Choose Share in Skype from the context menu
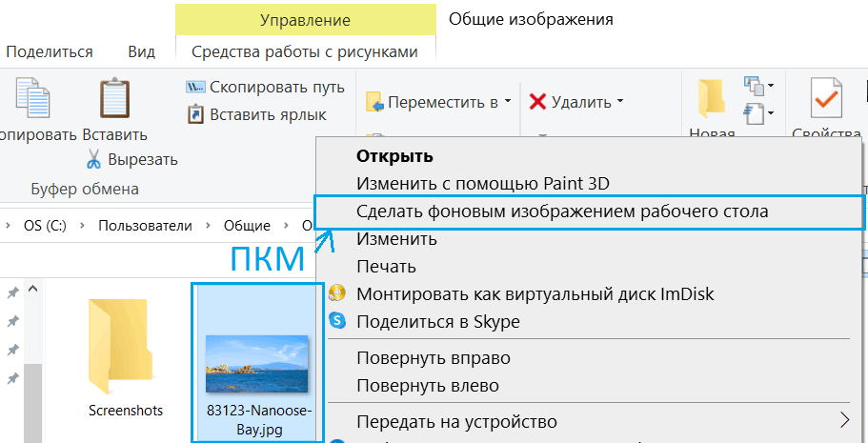The width and height of the screenshot is (868, 443). pos(438,321)
